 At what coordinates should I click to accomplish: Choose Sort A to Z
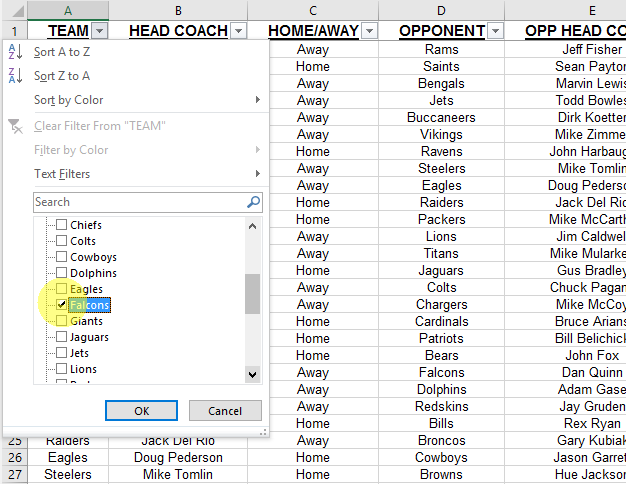pyautogui.click(x=136, y=52)
